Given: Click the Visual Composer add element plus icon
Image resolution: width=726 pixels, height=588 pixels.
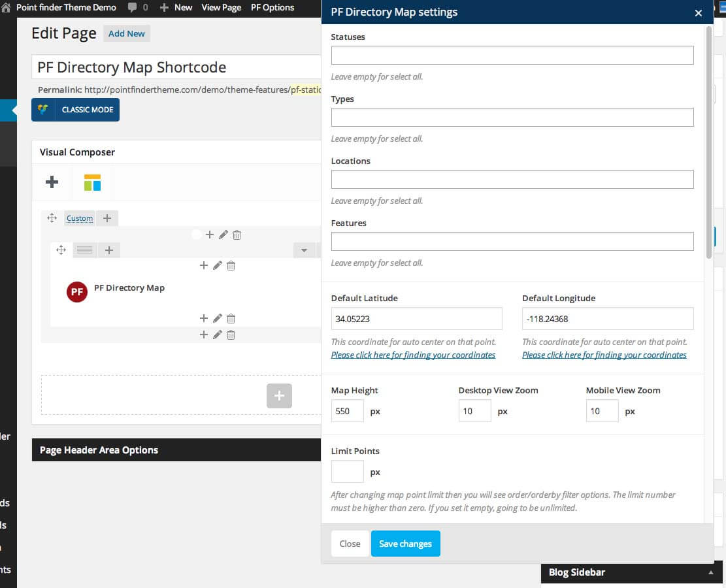Looking at the screenshot, I should pyautogui.click(x=52, y=182).
